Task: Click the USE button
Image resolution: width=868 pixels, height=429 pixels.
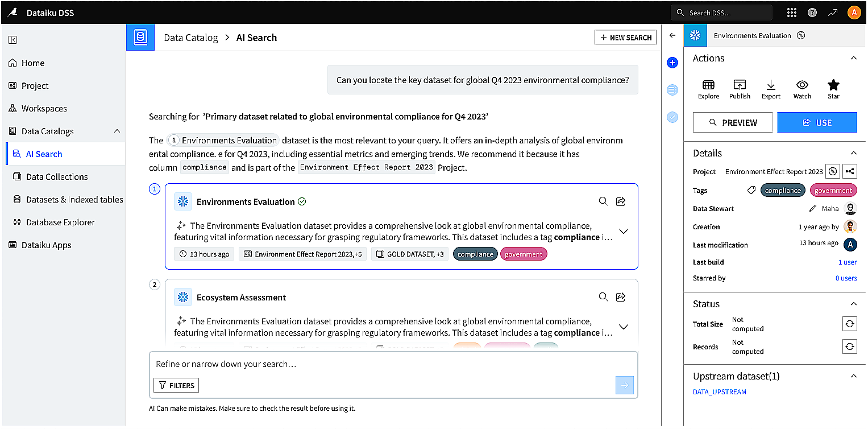Action: pos(817,122)
